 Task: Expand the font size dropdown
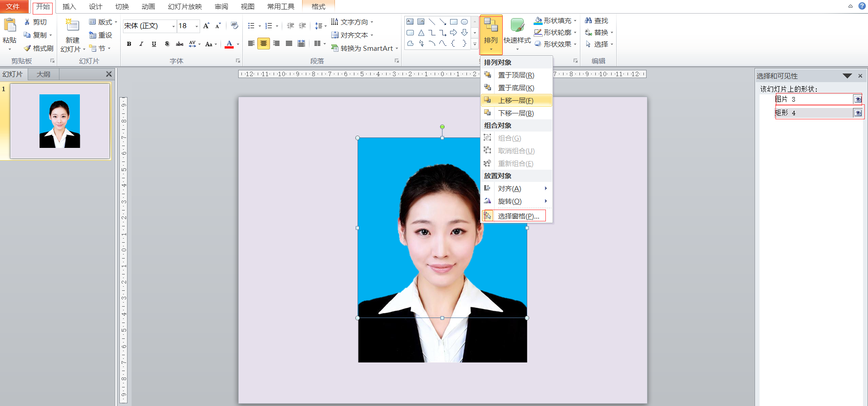[x=196, y=26]
